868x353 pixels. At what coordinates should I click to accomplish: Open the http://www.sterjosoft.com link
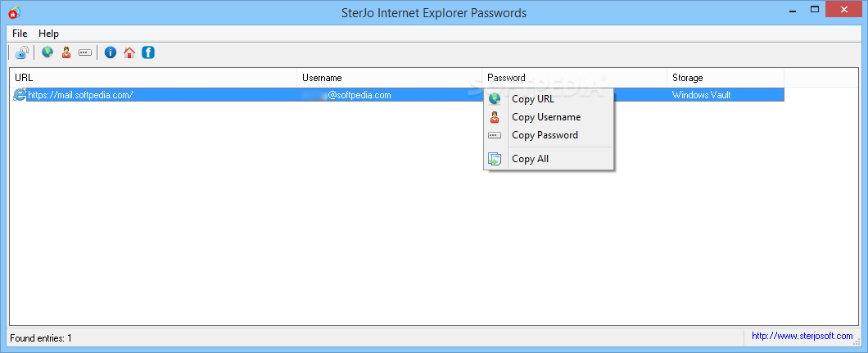(x=802, y=336)
